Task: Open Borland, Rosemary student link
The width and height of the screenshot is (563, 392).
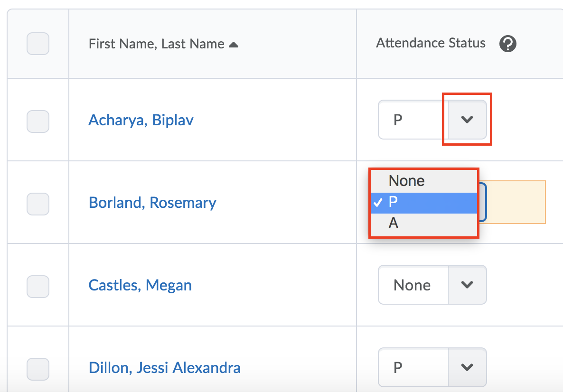Action: tap(152, 203)
